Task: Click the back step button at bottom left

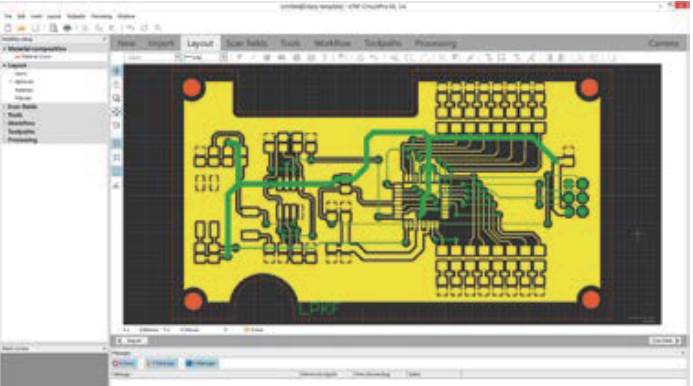Action: point(132,340)
